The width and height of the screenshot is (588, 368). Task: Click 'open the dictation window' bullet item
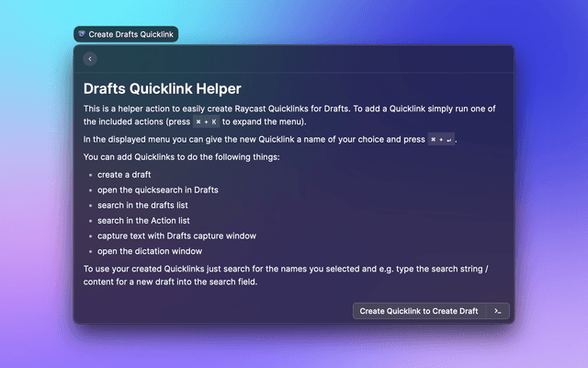150,250
